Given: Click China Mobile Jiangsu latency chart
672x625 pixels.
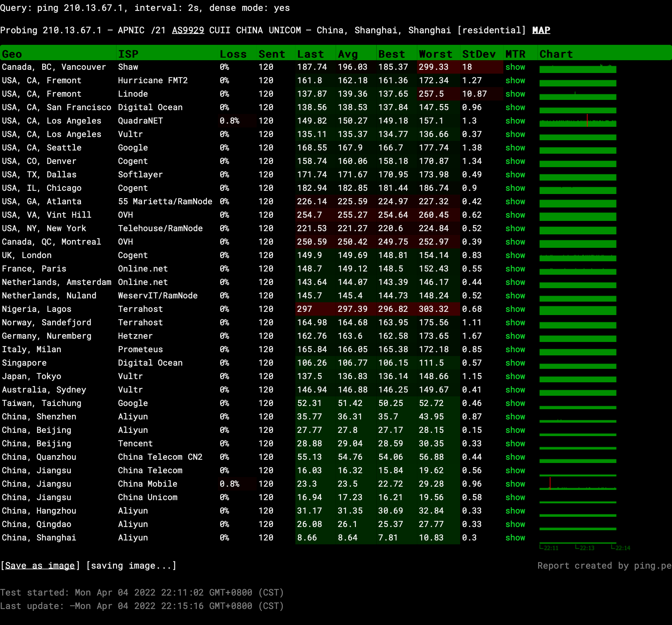Looking at the screenshot, I should 577,484.
